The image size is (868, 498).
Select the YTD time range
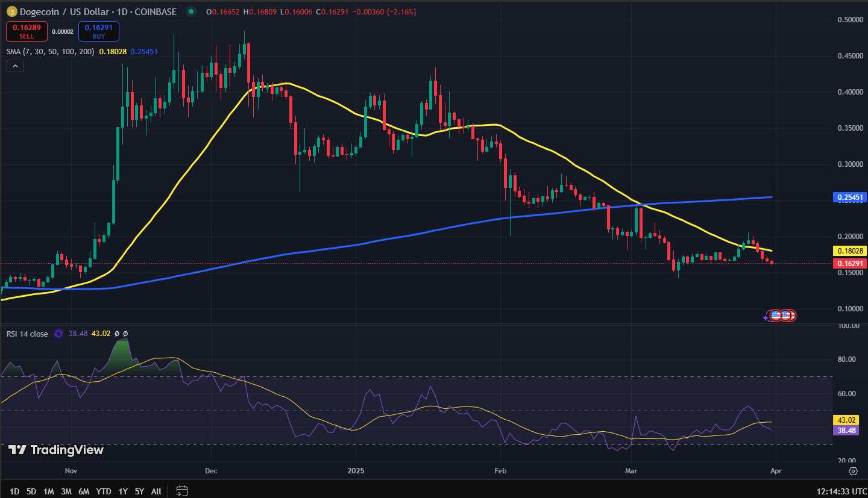(104, 491)
